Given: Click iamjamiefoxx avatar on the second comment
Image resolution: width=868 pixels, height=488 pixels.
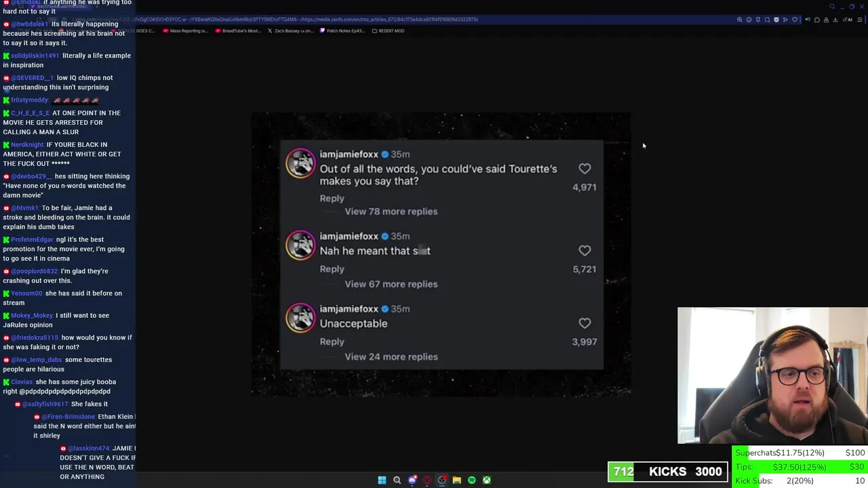Looking at the screenshot, I should click(300, 245).
